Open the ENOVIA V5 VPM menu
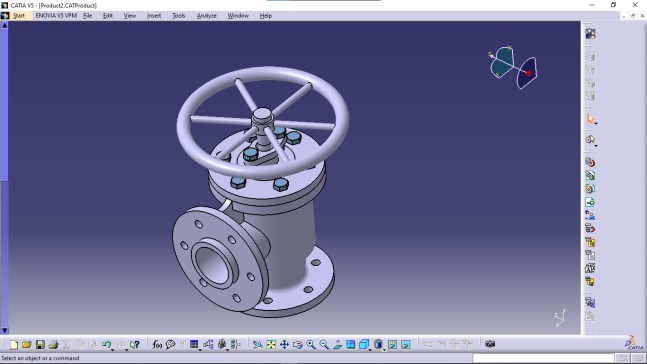647x364 pixels. (56, 16)
